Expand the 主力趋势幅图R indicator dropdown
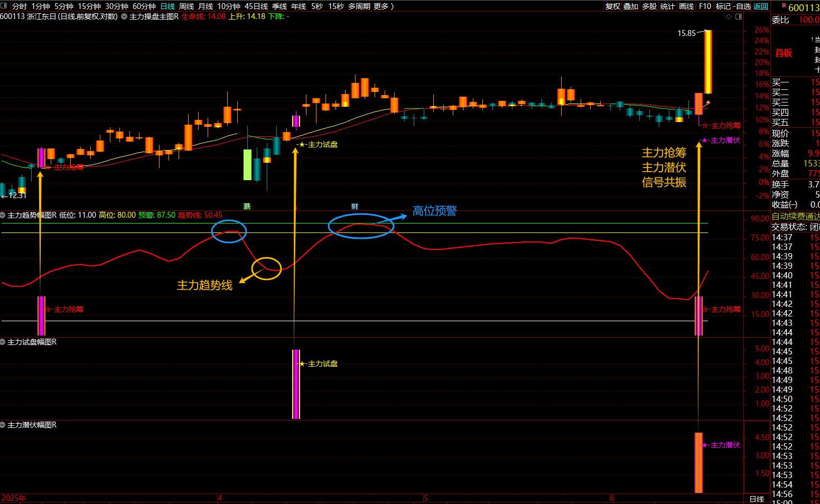This screenshot has width=820, height=504. (3, 215)
